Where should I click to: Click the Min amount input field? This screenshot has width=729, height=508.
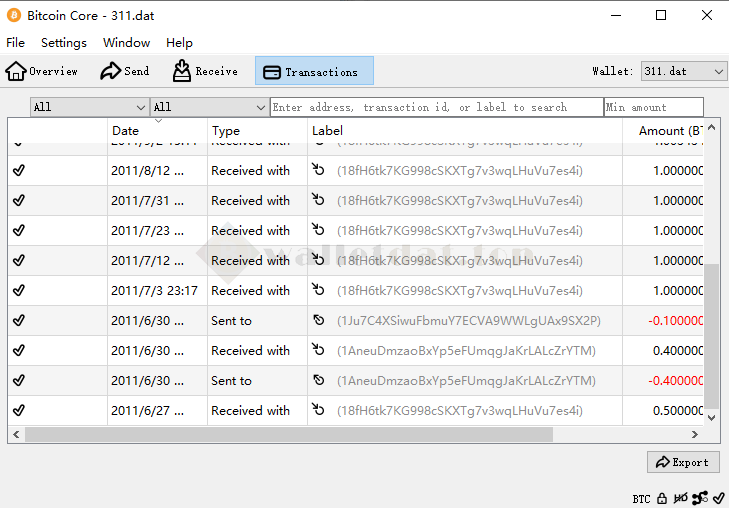point(653,107)
